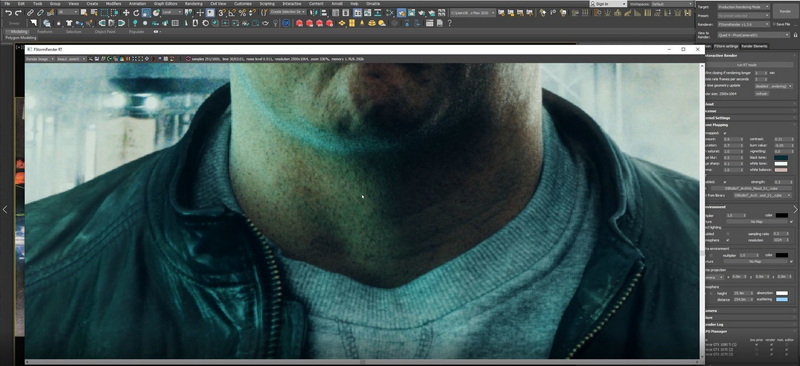Activate the Select and Move tool
This screenshot has width=800, height=366.
pos(126,12)
